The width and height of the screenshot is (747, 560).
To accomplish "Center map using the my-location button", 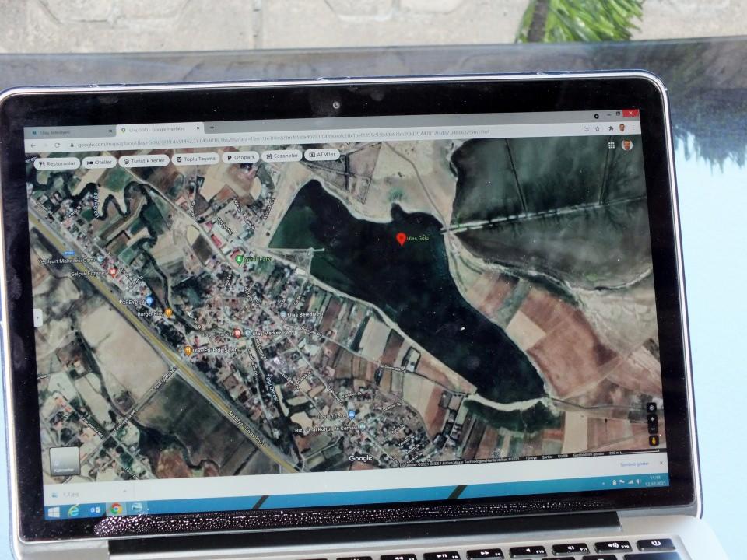I will click(x=651, y=408).
